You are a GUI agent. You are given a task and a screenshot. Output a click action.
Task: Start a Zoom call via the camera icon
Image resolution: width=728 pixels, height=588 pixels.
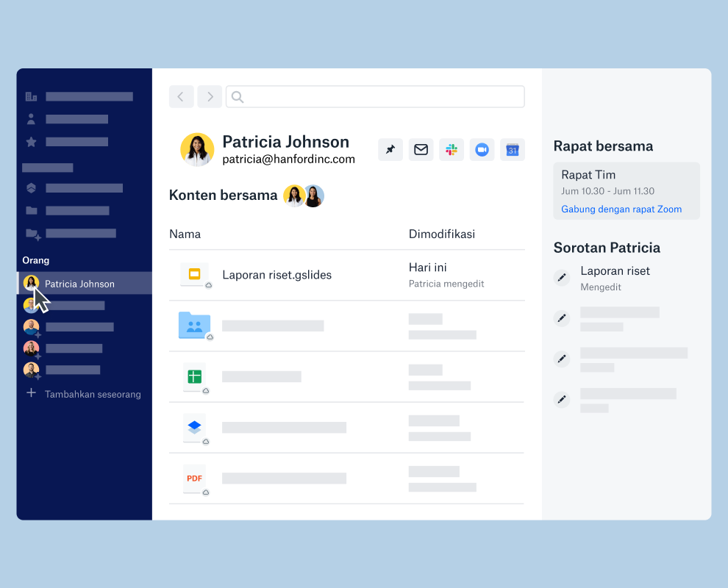pos(482,150)
